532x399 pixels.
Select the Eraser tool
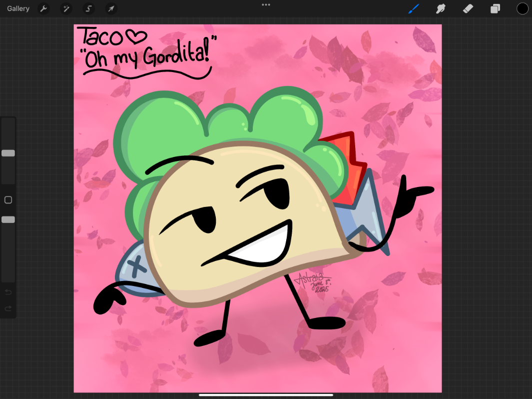click(x=468, y=8)
